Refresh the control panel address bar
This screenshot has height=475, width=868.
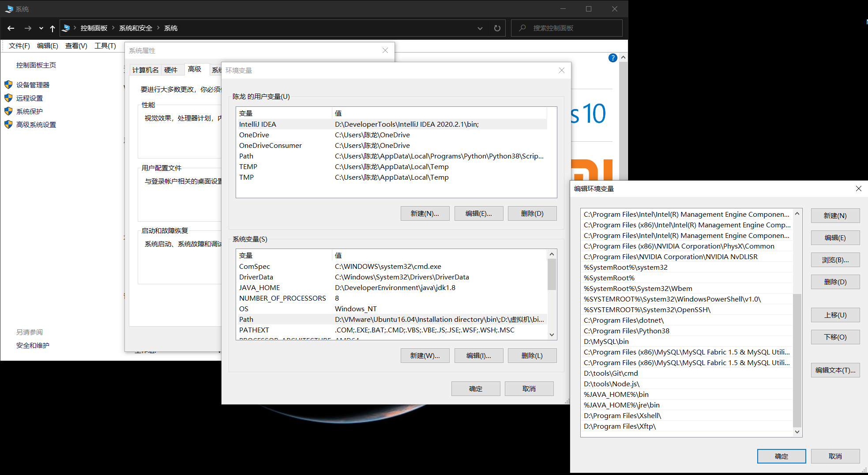(497, 28)
